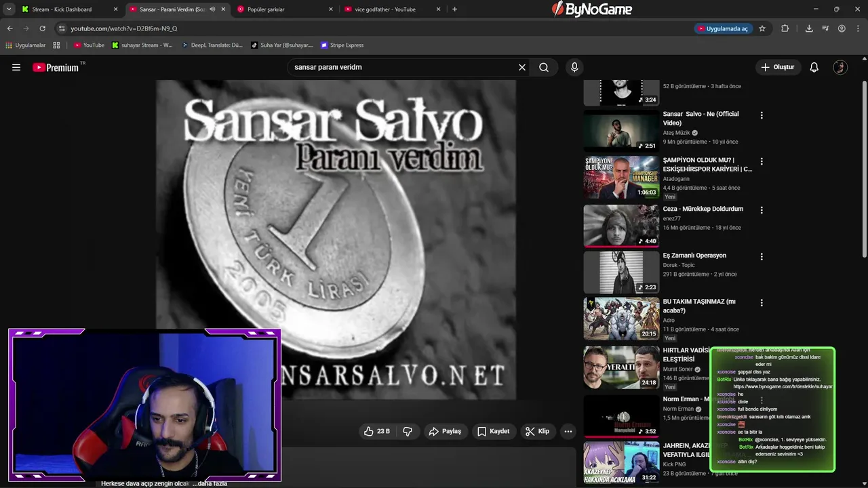Dislike the video with thumbs down
The image size is (868, 488).
point(408,431)
